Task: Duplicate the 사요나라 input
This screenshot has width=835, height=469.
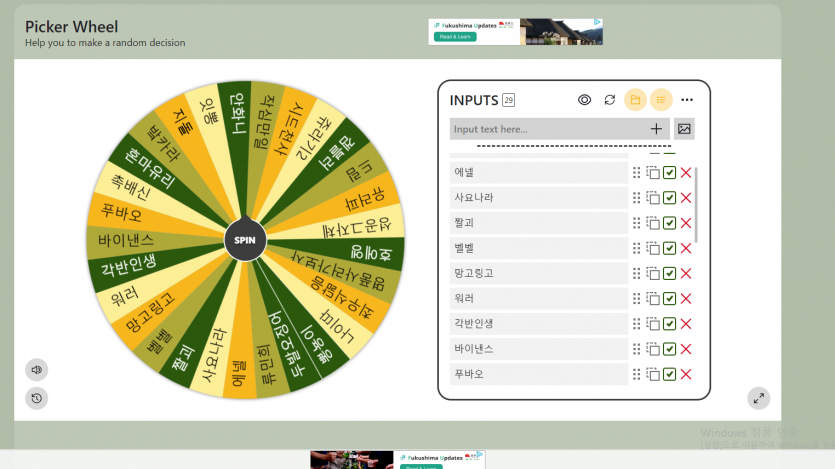Action: (x=653, y=198)
